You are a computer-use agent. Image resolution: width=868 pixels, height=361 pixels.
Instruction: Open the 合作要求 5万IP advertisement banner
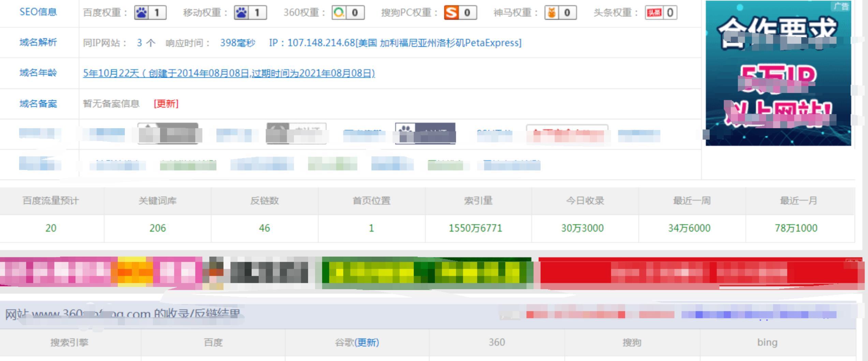(778, 73)
